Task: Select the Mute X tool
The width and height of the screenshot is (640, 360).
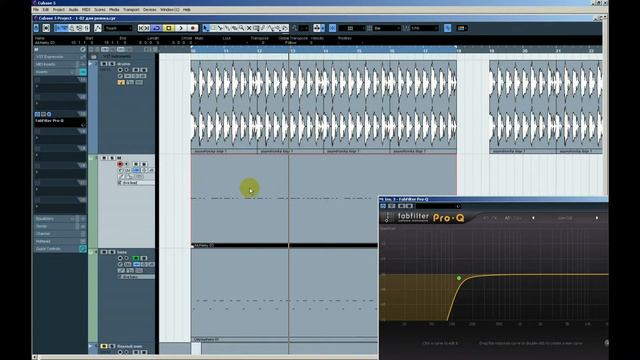Action: coord(249,28)
